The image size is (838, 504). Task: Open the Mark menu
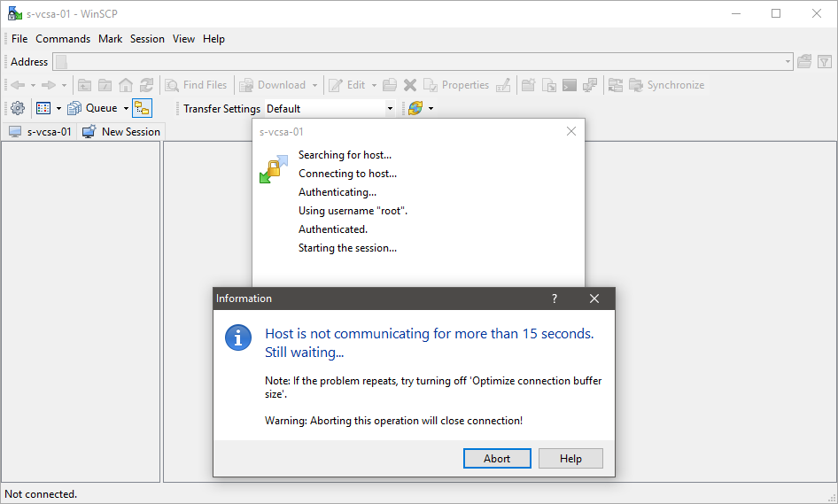click(110, 39)
